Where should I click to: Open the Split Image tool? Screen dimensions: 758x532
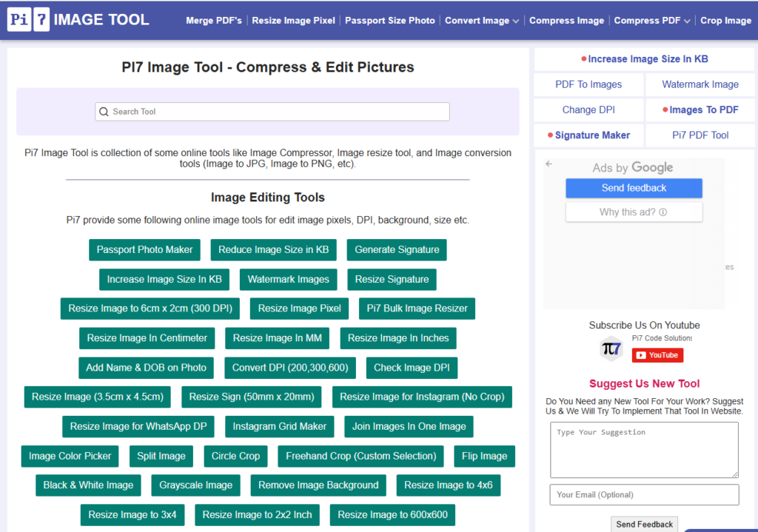(161, 456)
